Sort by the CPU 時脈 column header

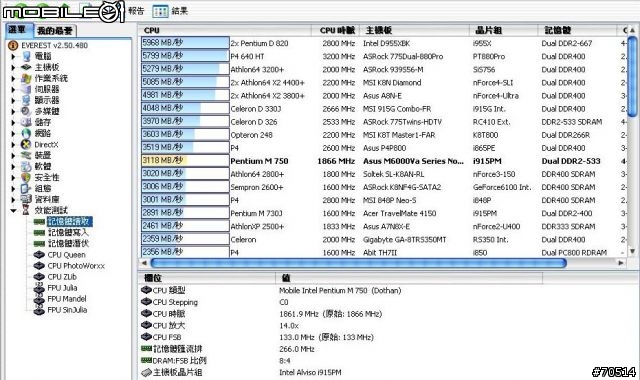point(335,30)
